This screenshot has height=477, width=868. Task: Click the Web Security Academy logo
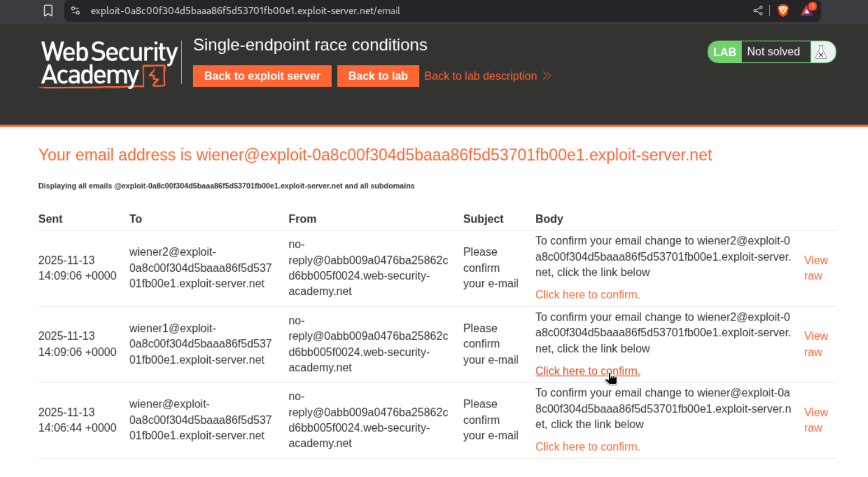coord(109,64)
